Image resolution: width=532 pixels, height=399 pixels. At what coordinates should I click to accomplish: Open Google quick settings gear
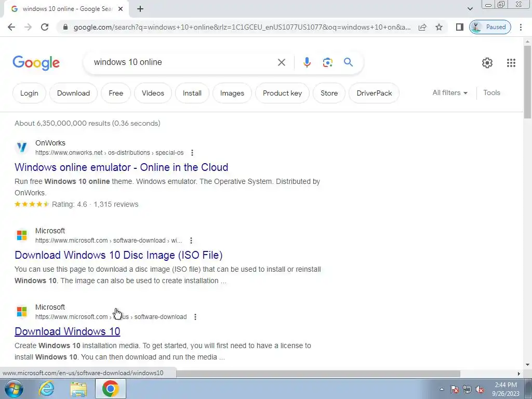[x=487, y=63]
